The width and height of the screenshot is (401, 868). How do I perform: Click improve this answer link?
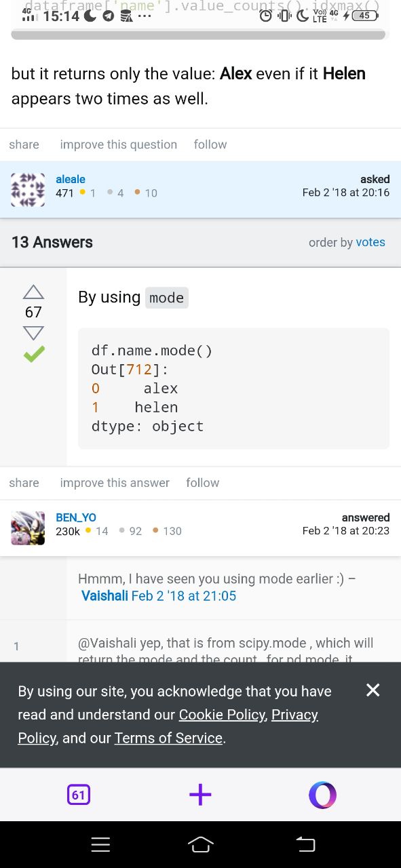pyautogui.click(x=115, y=483)
